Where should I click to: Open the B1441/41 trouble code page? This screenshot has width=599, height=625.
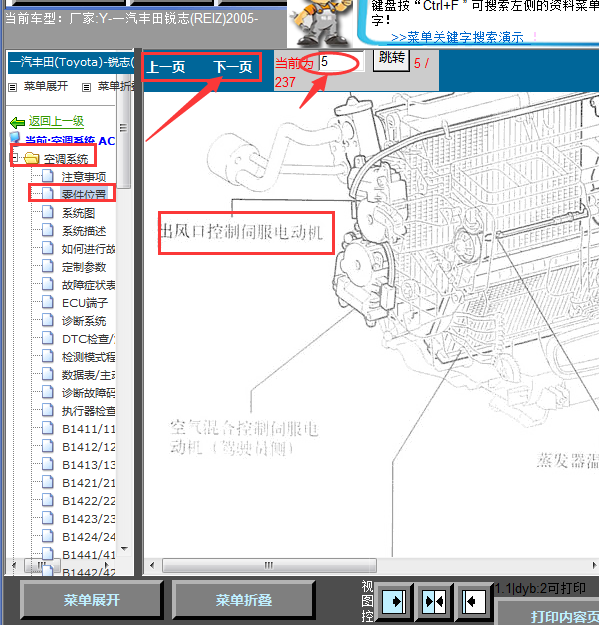tap(88, 555)
